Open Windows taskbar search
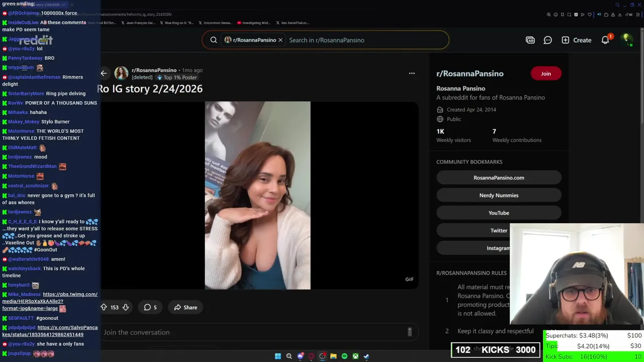The height and width of the screenshot is (362, 644). [289, 356]
